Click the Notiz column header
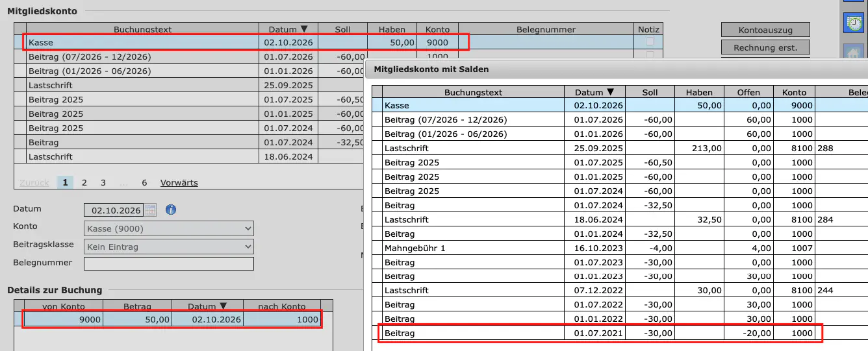This screenshot has width=868, height=351. [648, 29]
